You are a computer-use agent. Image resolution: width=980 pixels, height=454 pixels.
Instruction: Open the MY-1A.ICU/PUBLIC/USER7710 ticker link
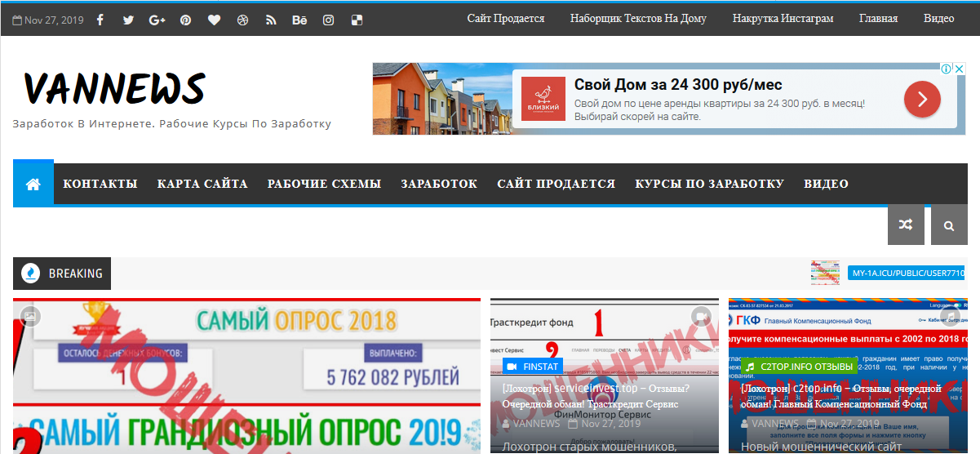pyautogui.click(x=907, y=273)
